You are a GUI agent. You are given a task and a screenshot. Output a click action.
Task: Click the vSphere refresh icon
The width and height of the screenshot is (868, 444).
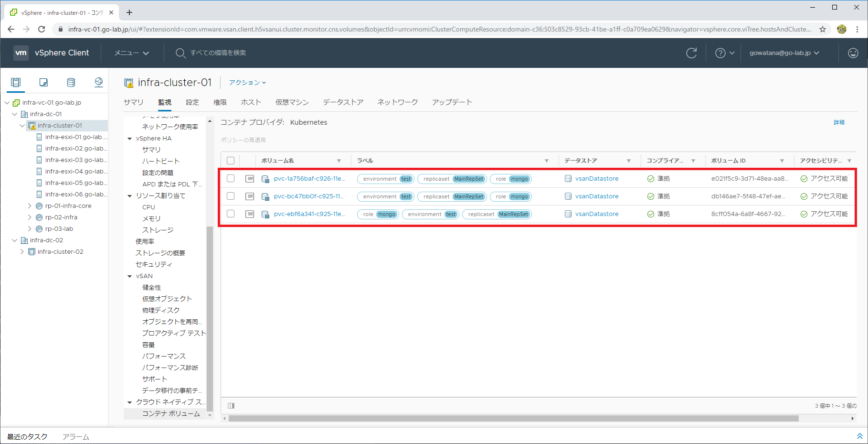tap(691, 53)
